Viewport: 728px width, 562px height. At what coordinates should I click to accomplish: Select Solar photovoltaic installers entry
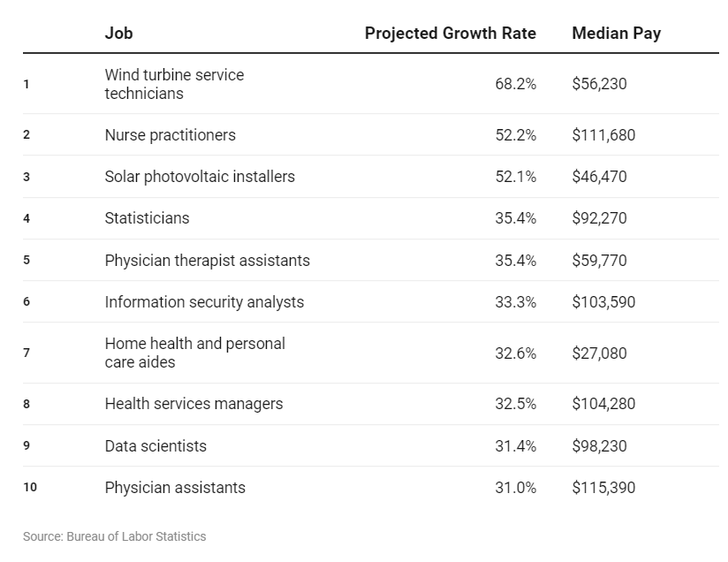200,177
